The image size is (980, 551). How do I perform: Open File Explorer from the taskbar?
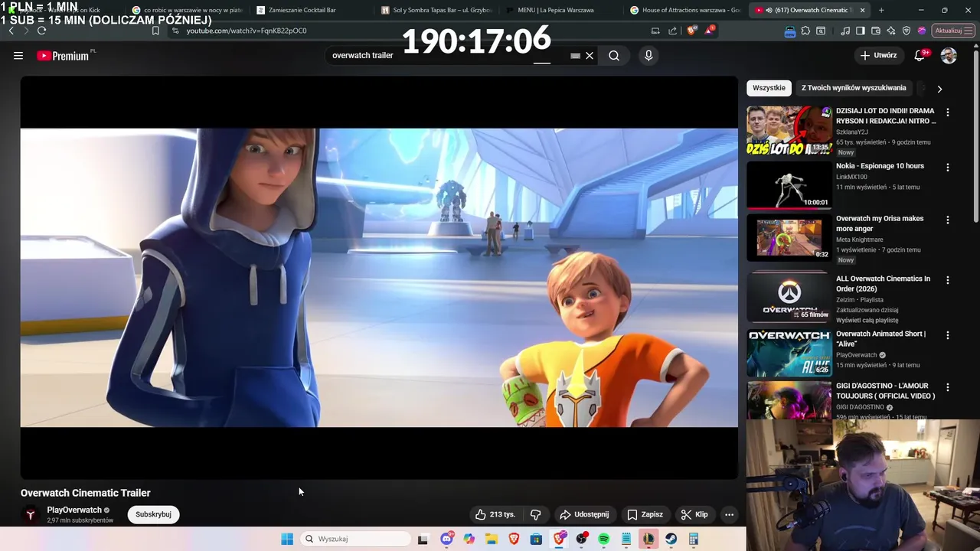pyautogui.click(x=492, y=539)
